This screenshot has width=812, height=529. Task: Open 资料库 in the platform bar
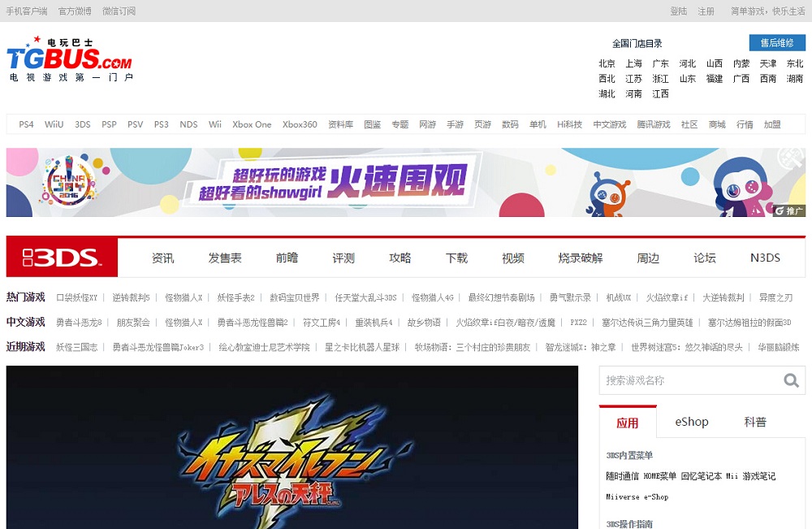pos(341,124)
